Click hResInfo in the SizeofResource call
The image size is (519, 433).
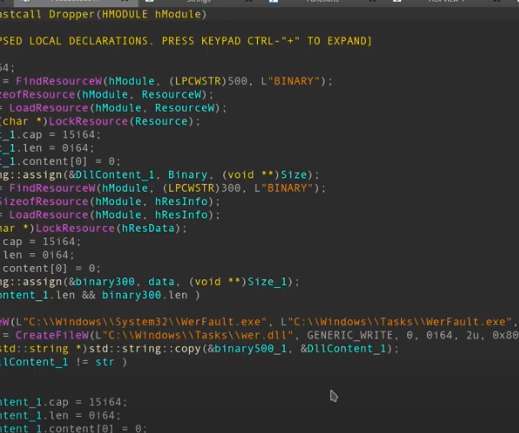tap(181, 202)
